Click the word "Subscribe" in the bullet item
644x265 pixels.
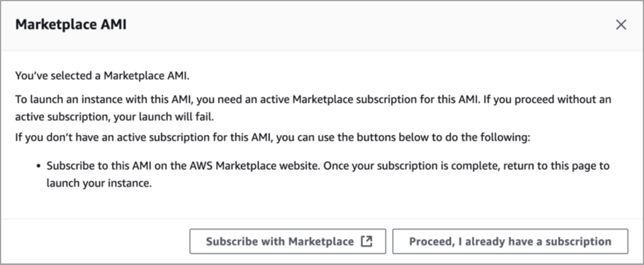pos(70,166)
